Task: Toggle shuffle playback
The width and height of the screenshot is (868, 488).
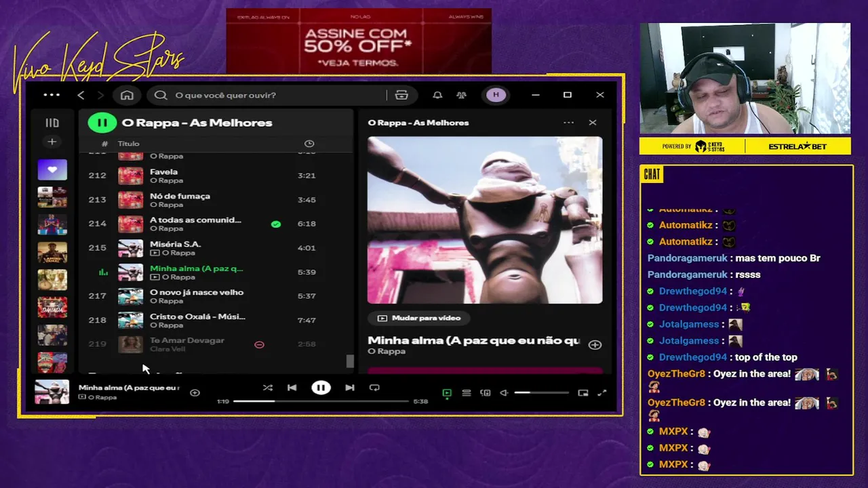Action: (268, 388)
